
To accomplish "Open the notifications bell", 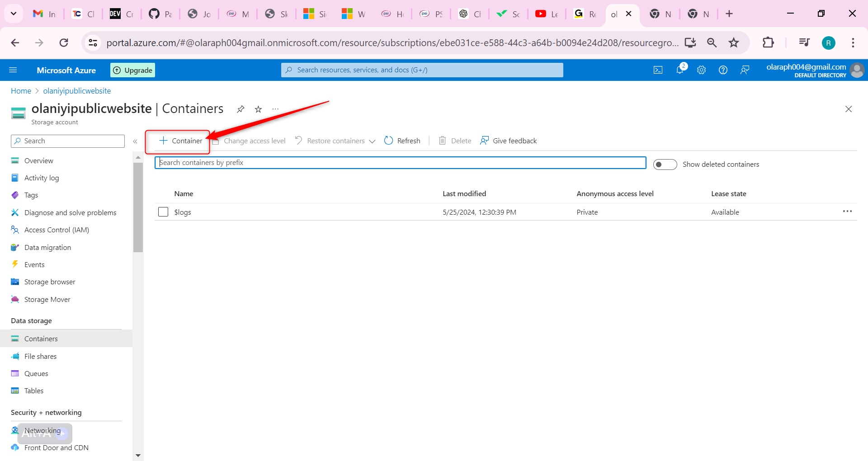I will (680, 70).
